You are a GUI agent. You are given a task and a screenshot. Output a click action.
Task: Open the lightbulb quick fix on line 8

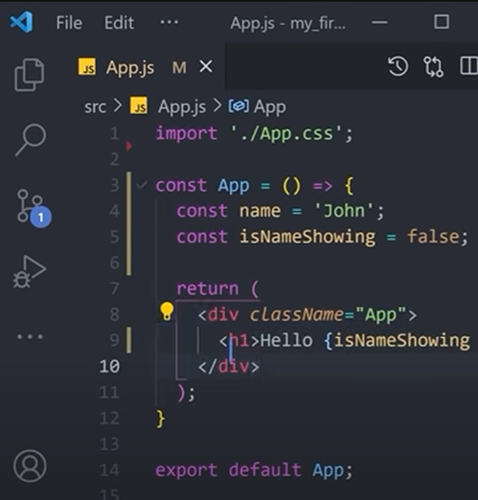[x=166, y=312]
